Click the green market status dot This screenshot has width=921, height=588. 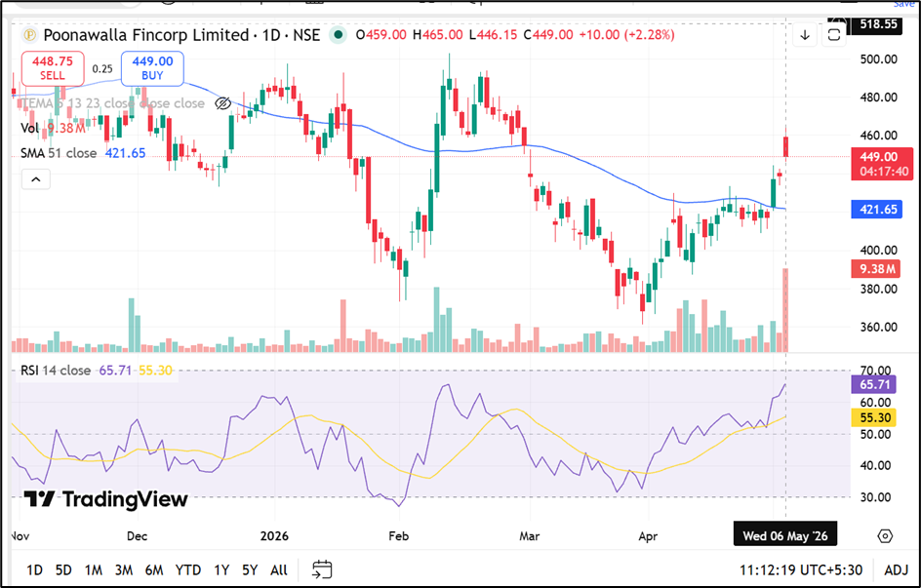[338, 35]
